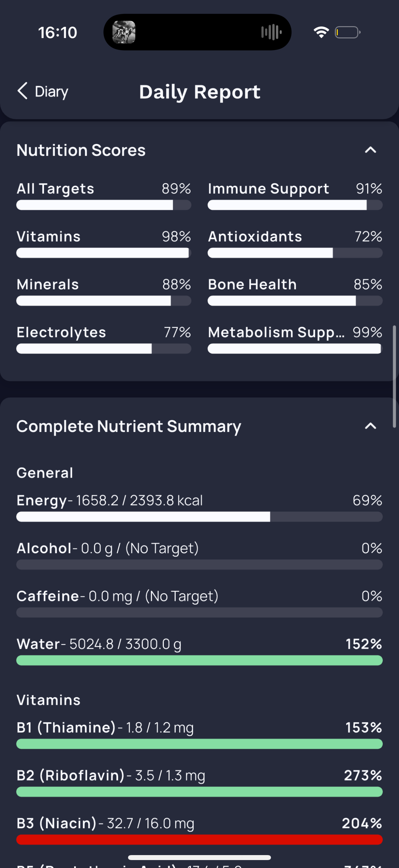399x868 pixels.
Task: Tap the Caffeine nutrient row
Action: coord(199,603)
